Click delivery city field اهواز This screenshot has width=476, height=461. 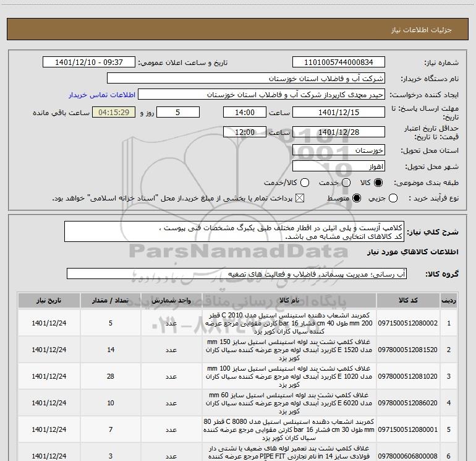click(x=339, y=166)
